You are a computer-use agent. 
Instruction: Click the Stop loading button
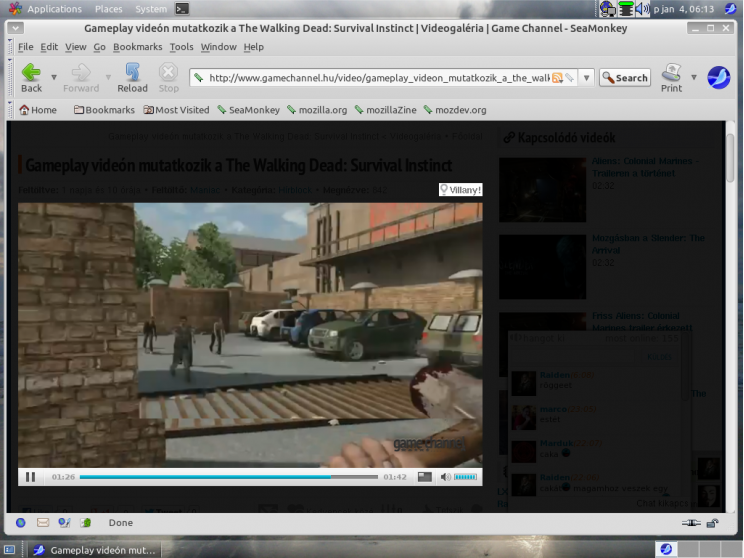coord(168,78)
